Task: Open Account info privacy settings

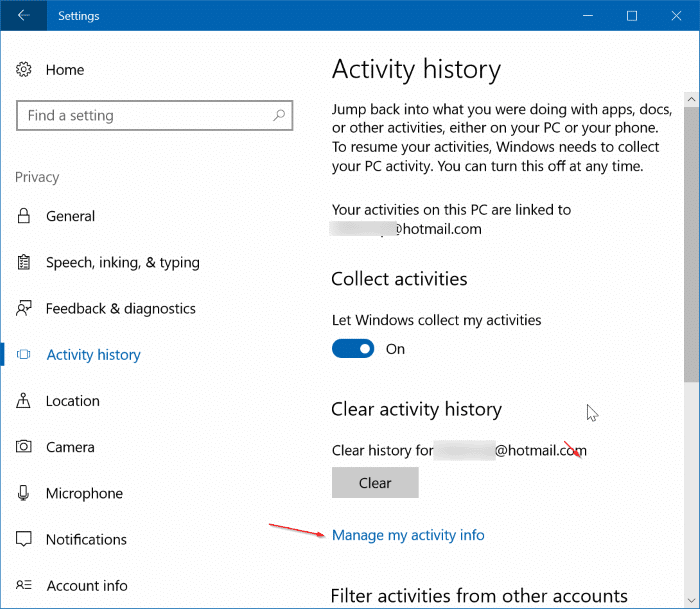Action: point(87,585)
